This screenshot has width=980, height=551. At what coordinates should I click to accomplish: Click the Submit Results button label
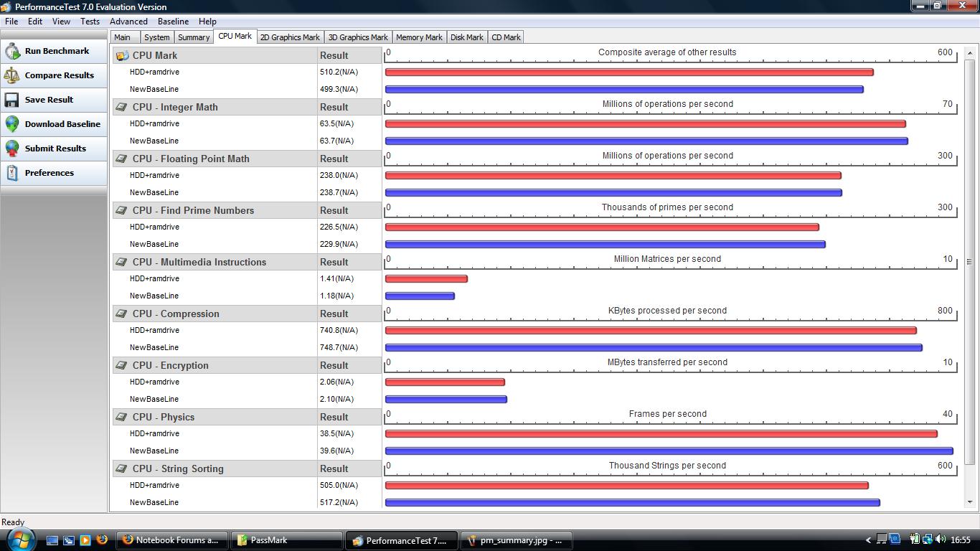point(55,149)
